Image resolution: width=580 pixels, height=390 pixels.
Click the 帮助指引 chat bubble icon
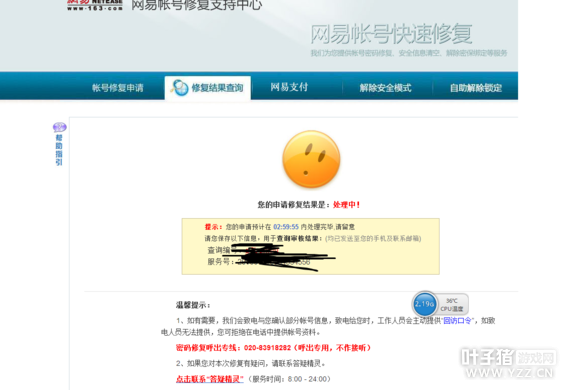point(60,127)
